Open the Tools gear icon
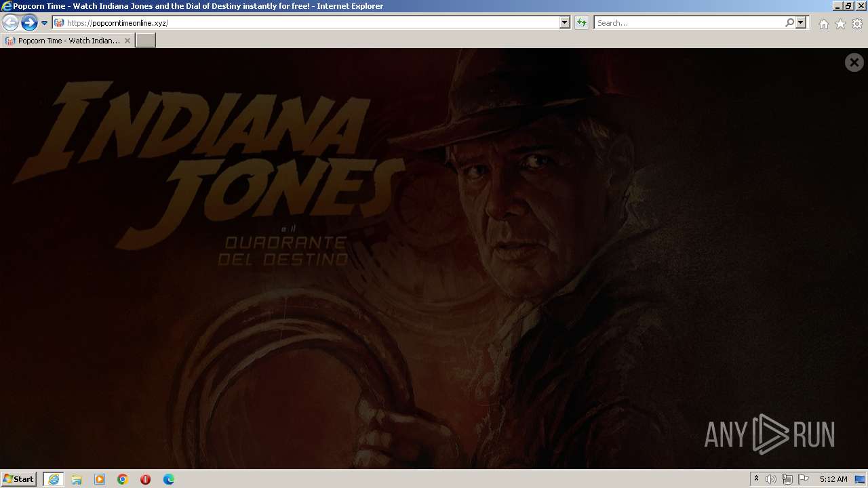 click(857, 24)
